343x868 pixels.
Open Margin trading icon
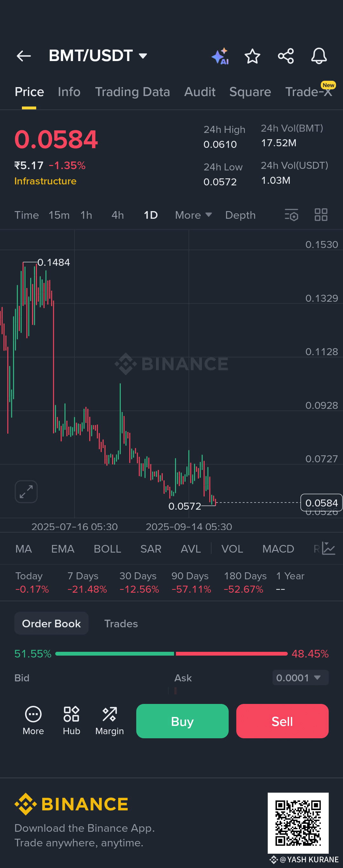109,720
